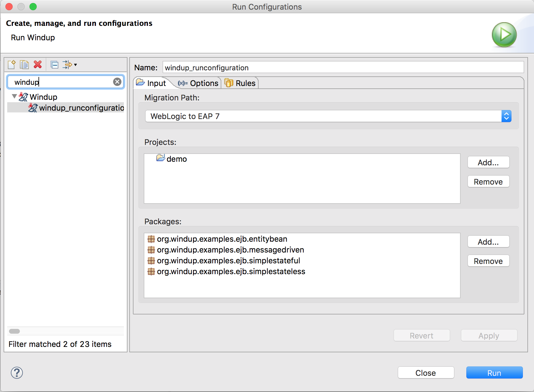
Task: Click Add button for Projects
Action: 488,163
